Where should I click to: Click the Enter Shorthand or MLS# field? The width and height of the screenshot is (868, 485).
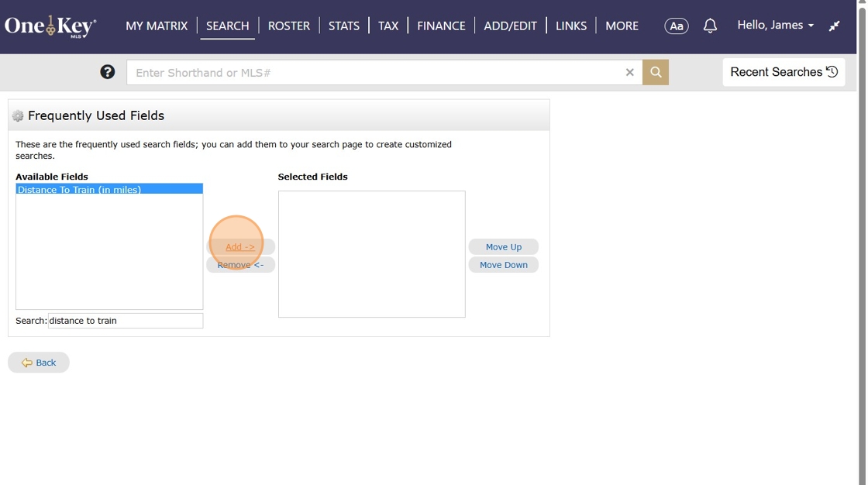coord(376,72)
